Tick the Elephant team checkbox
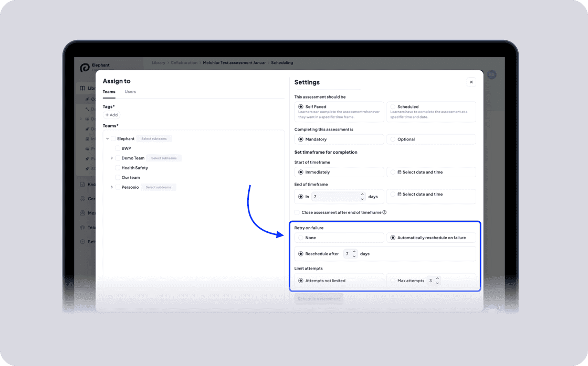Image resolution: width=588 pixels, height=366 pixels. (113, 138)
